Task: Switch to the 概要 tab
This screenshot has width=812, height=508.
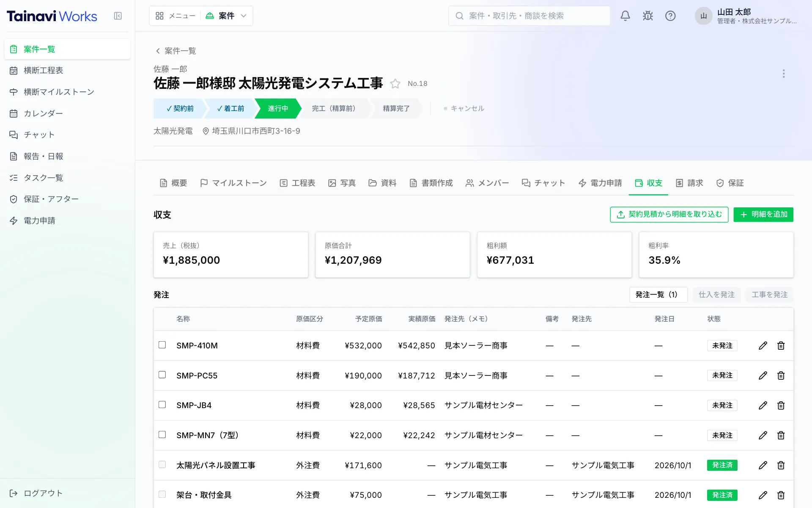Action: coord(173,183)
